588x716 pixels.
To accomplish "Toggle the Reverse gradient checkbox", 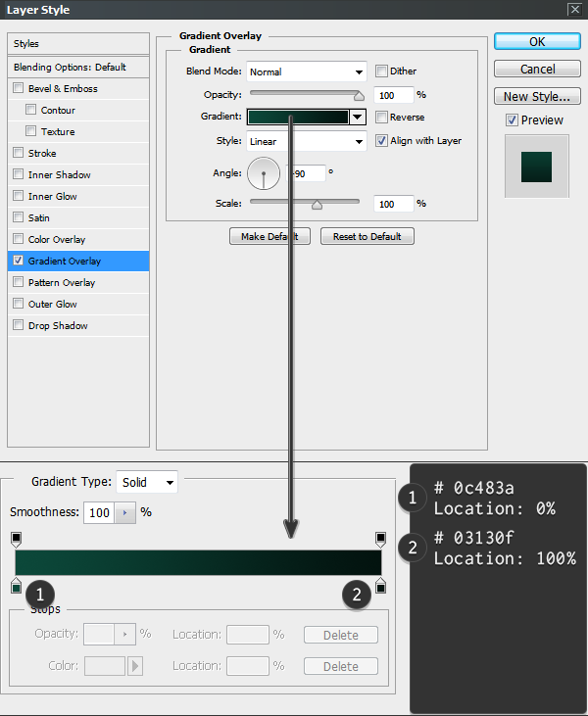I will 381,118.
